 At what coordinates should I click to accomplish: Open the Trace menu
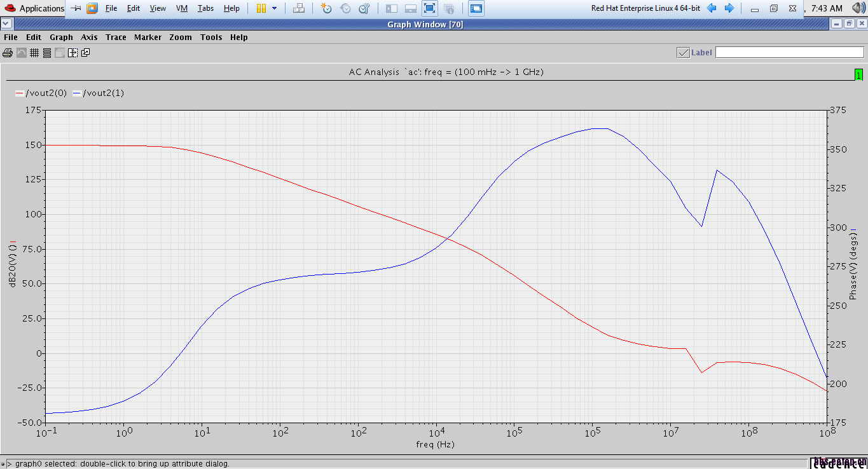pyautogui.click(x=116, y=37)
